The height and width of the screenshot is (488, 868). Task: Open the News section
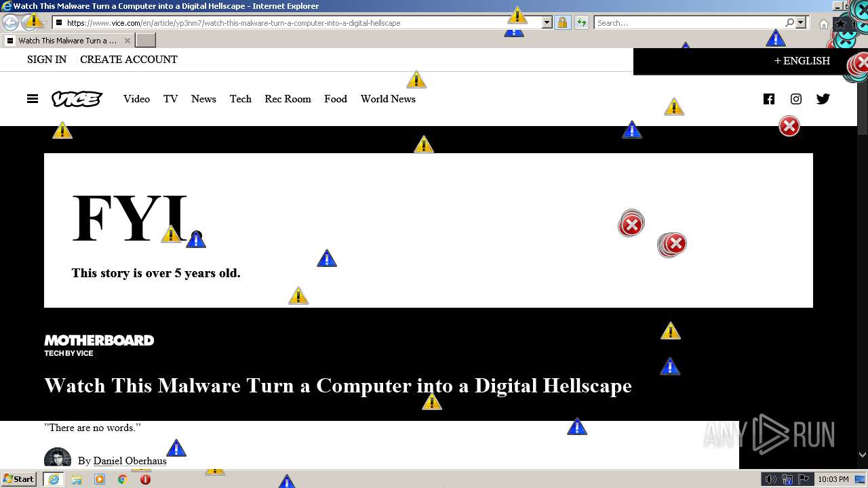(203, 99)
